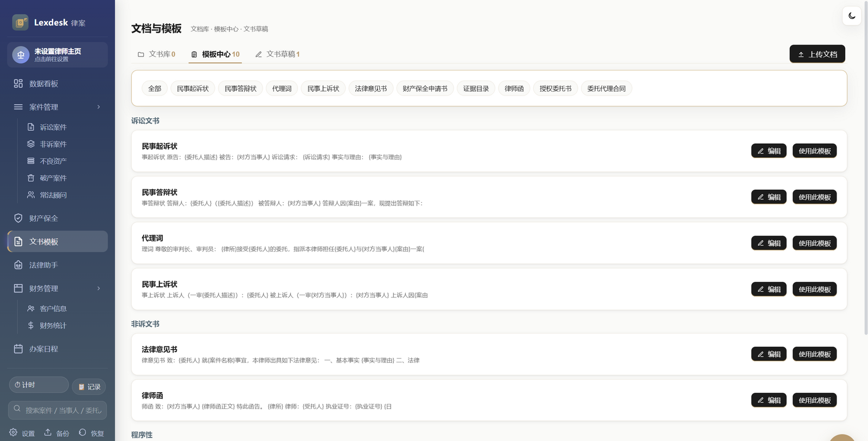Open 客户信息 people icon
This screenshot has width=868, height=441.
pyautogui.click(x=31, y=308)
